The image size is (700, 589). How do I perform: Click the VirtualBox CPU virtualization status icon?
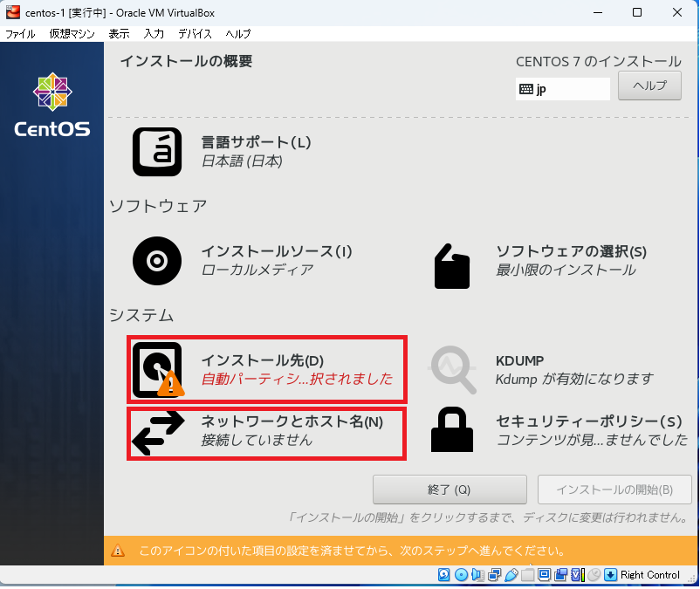578,575
